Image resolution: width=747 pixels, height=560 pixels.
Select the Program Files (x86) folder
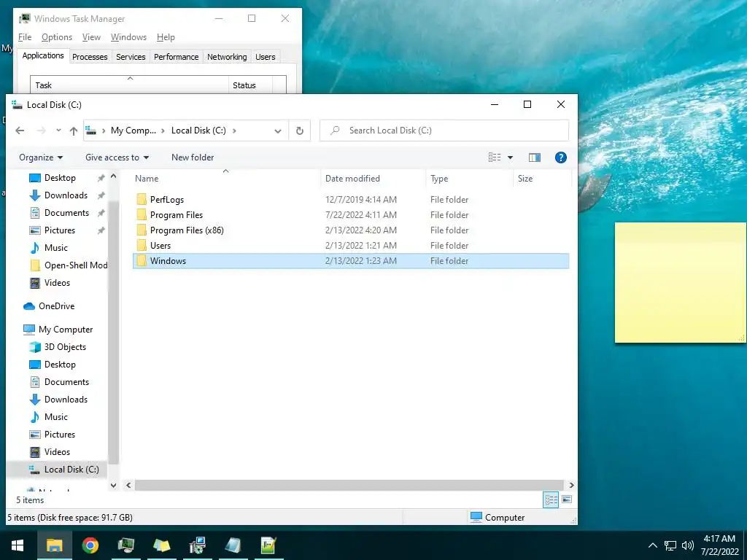351,230
